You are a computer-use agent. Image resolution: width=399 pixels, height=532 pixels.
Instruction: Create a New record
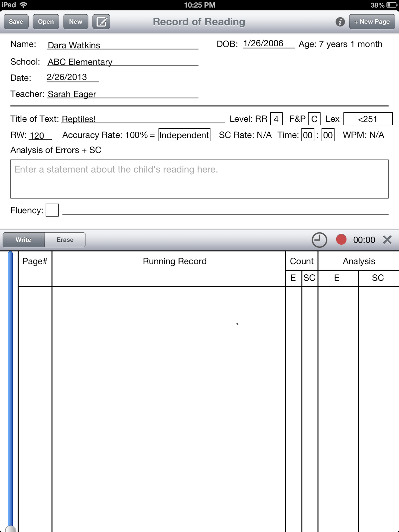pyautogui.click(x=76, y=22)
